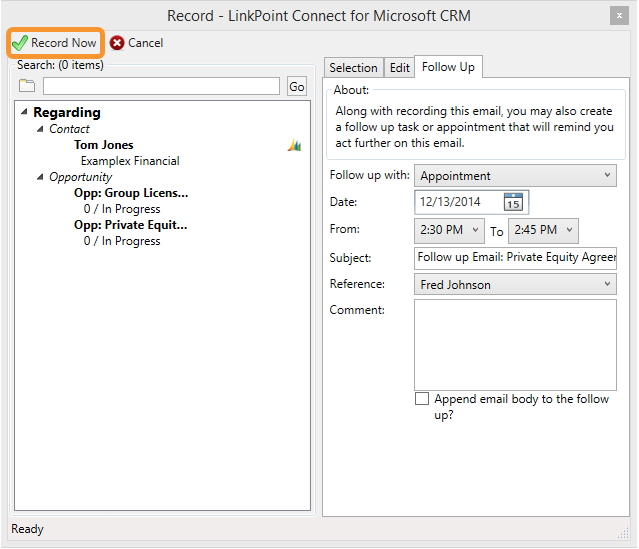Select Opp: Private Equit... opportunity

pyautogui.click(x=130, y=225)
